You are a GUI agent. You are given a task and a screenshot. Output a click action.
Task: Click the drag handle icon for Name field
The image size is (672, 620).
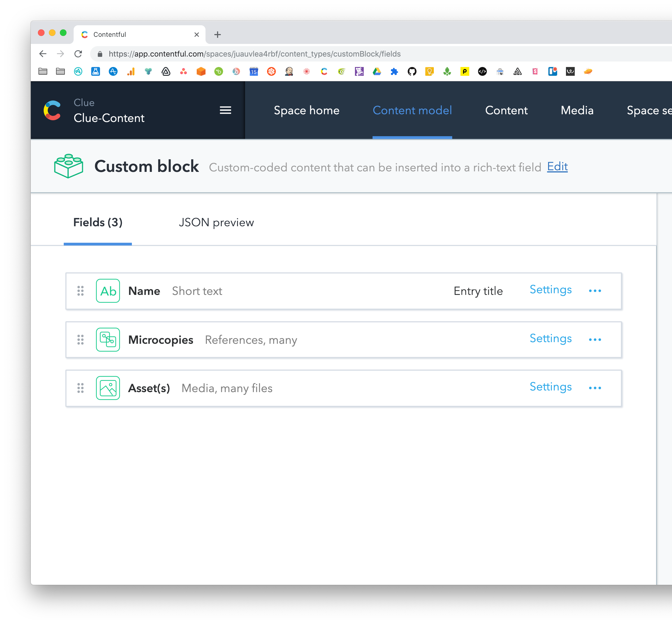click(81, 290)
